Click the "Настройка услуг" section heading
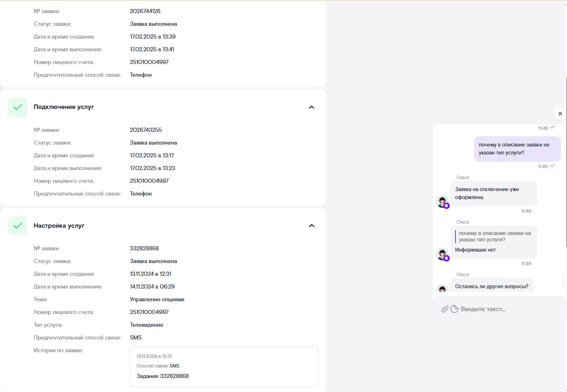 click(59, 226)
